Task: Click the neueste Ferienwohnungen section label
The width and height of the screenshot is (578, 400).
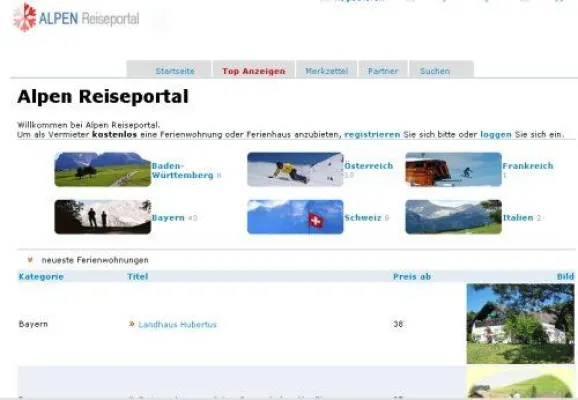Action: pyautogui.click(x=95, y=260)
